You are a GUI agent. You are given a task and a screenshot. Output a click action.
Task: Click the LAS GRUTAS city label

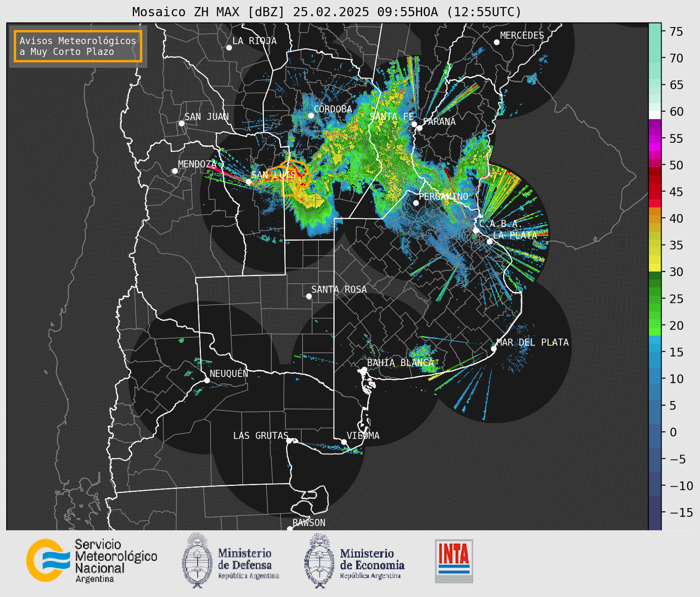coord(261,436)
